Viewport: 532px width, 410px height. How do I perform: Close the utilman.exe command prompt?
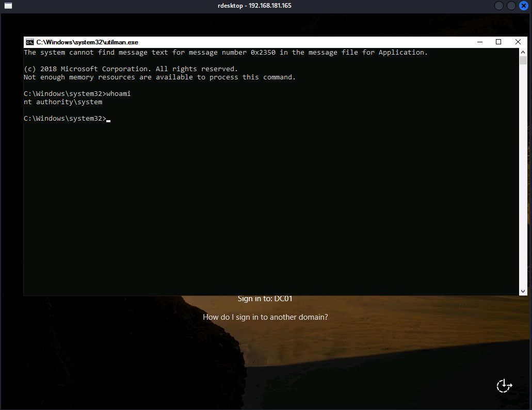pos(518,42)
